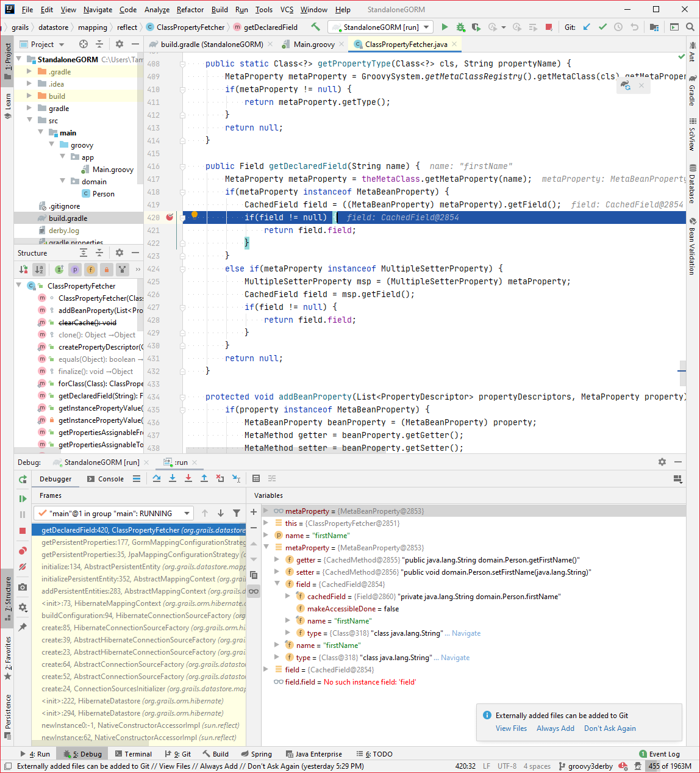Screen dimensions: 700x773
Task: Open the Project view dropdown
Action: [x=42, y=44]
